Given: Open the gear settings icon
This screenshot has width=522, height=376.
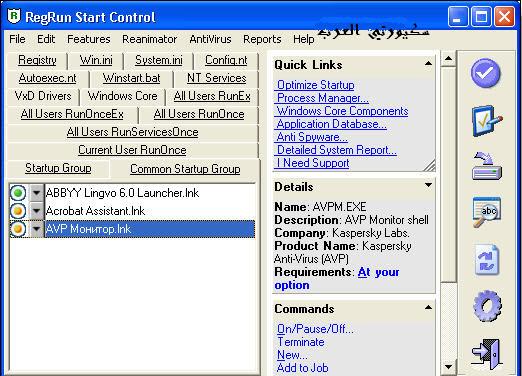Looking at the screenshot, I should pos(487,306).
